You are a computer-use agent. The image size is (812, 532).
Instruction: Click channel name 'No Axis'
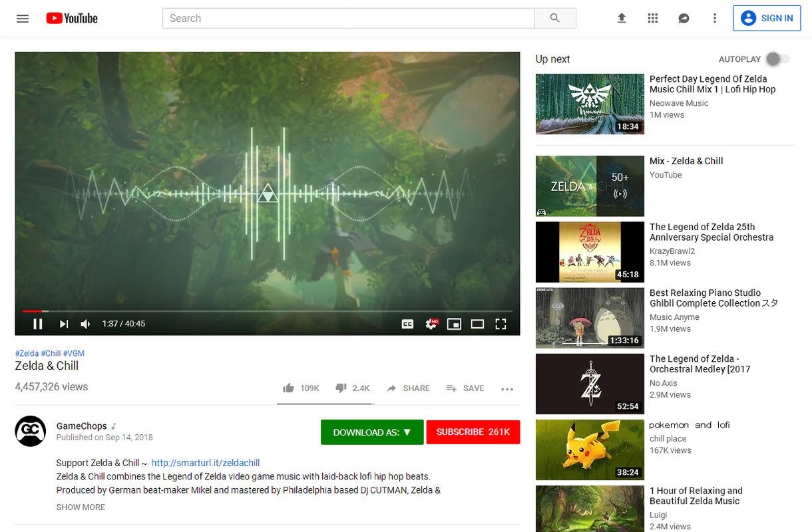[x=664, y=383]
